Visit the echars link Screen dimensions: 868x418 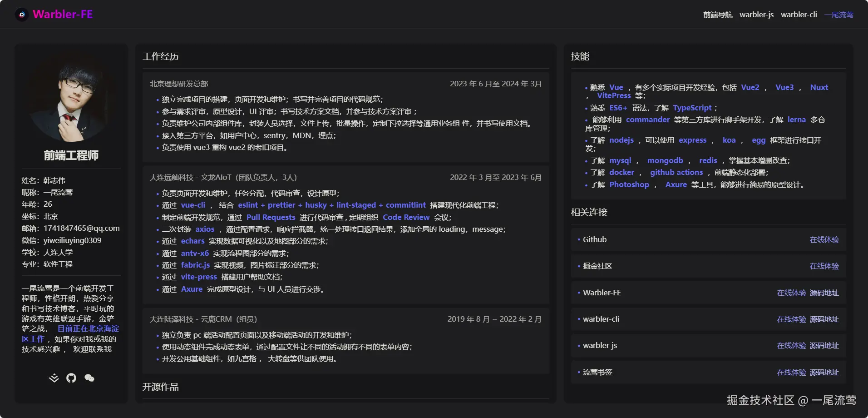pyautogui.click(x=192, y=241)
